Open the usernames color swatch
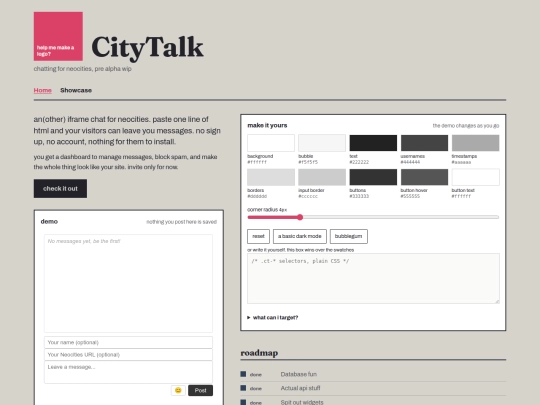The height and width of the screenshot is (405, 540). pos(424,143)
